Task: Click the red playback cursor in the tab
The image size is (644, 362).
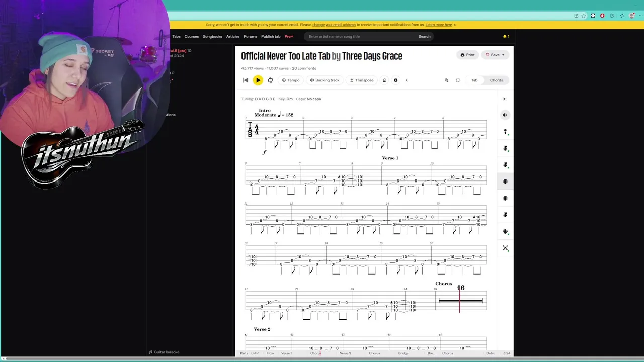Action: click(x=459, y=300)
